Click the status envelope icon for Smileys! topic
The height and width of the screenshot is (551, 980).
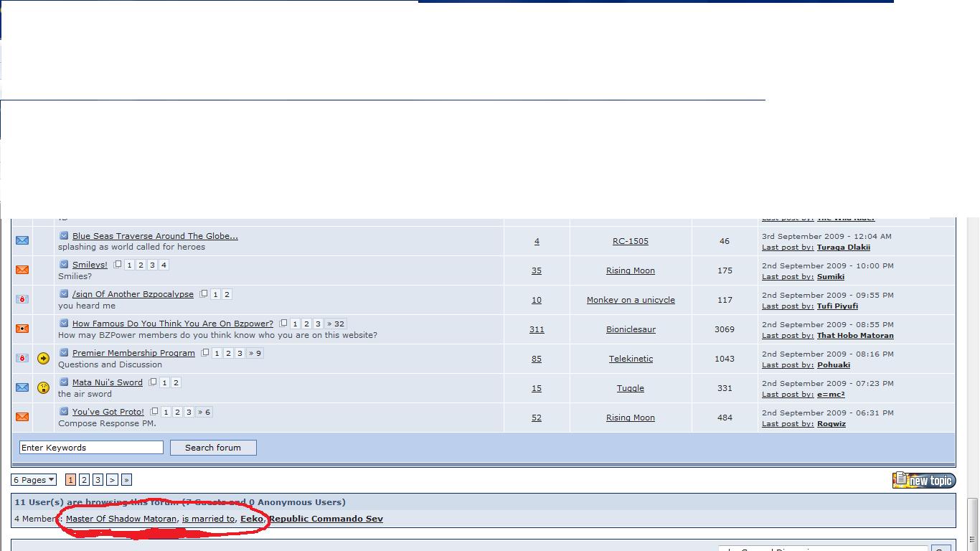[22, 270]
